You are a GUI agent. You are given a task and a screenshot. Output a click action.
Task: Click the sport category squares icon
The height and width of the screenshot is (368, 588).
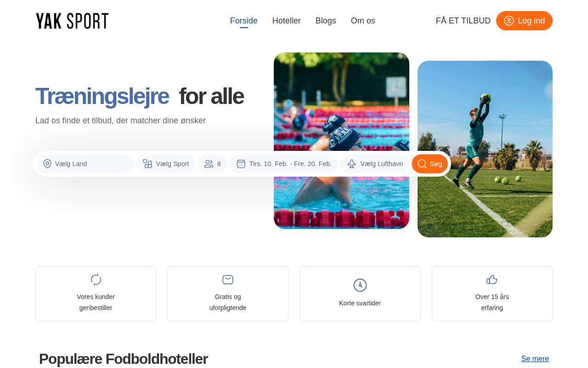click(147, 164)
